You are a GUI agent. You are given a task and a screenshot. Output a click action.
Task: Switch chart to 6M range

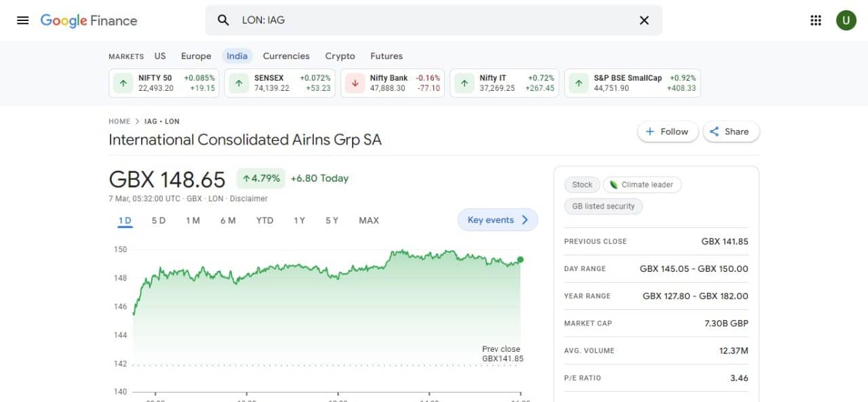pyautogui.click(x=228, y=220)
